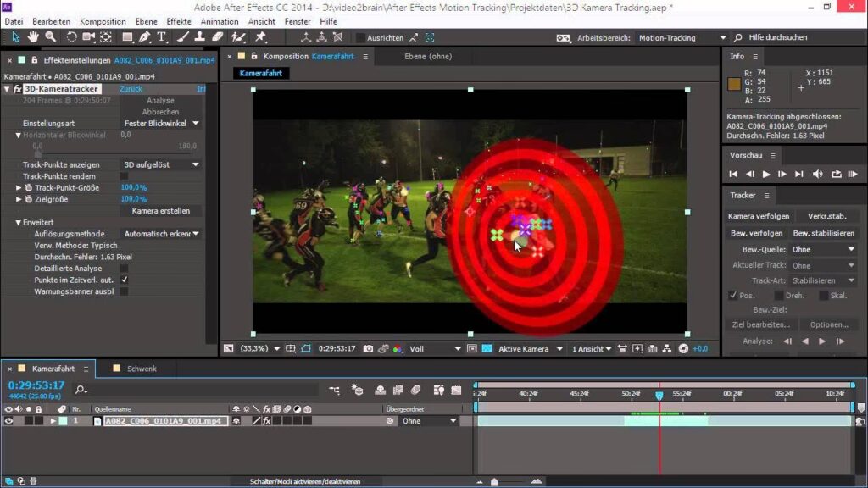Open the Einstellungsart dropdown
The width and height of the screenshot is (868, 488).
click(x=161, y=124)
